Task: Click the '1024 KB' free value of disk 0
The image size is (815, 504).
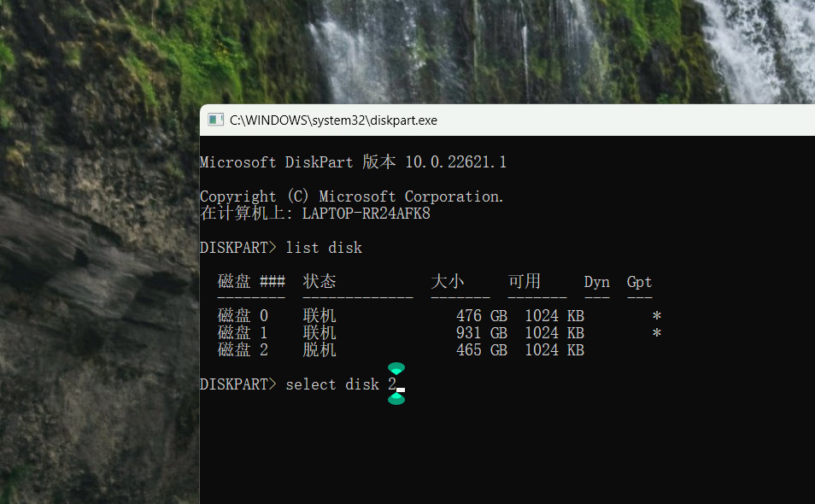Action: click(554, 316)
